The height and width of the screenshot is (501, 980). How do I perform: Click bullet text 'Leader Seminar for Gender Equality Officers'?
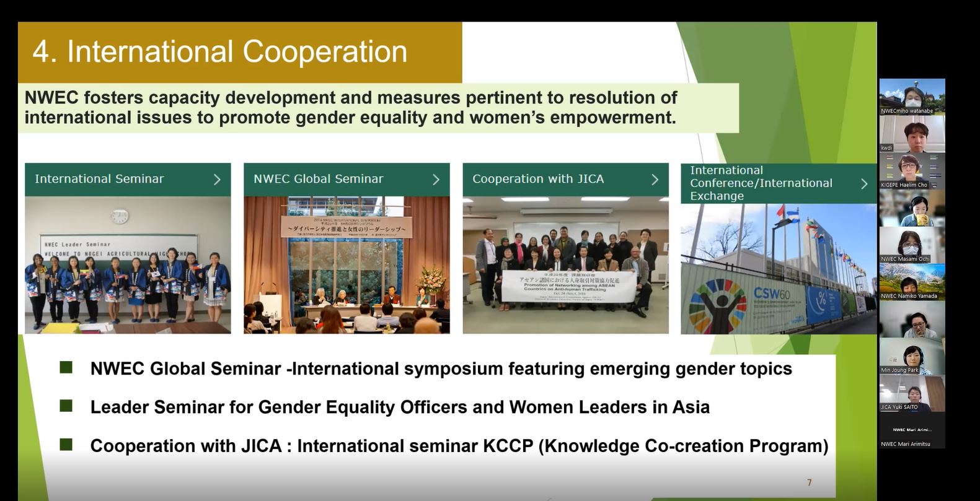[x=400, y=407]
